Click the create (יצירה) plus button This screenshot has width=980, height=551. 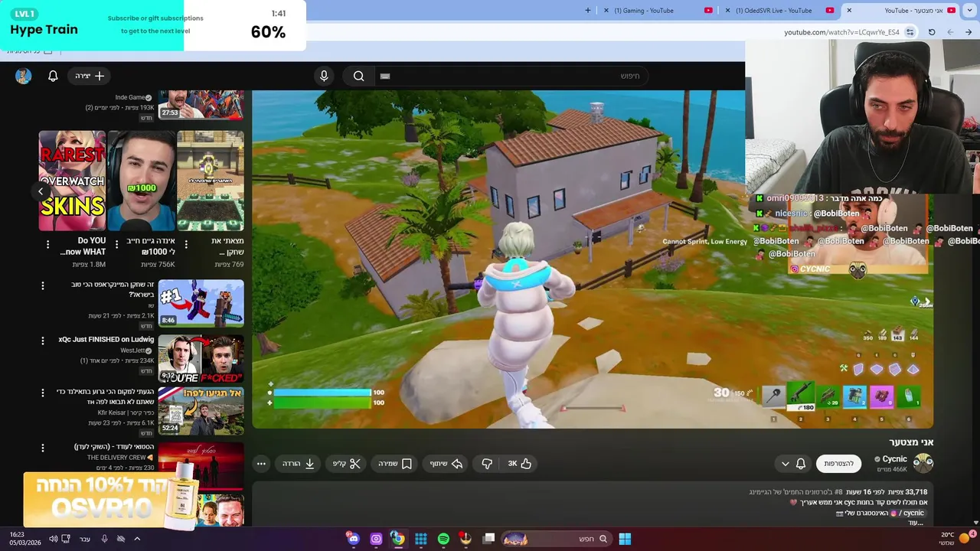click(x=90, y=76)
